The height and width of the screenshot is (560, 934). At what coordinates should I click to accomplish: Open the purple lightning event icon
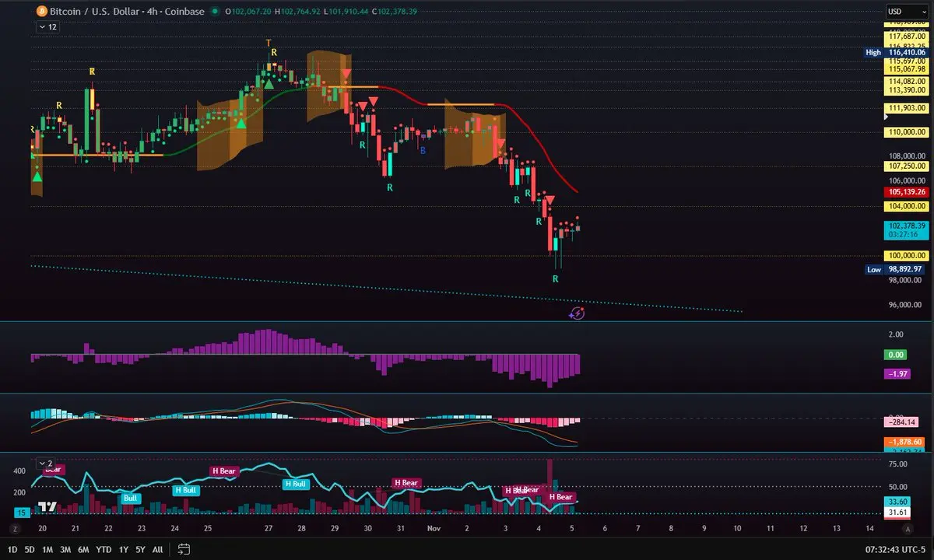tap(577, 313)
